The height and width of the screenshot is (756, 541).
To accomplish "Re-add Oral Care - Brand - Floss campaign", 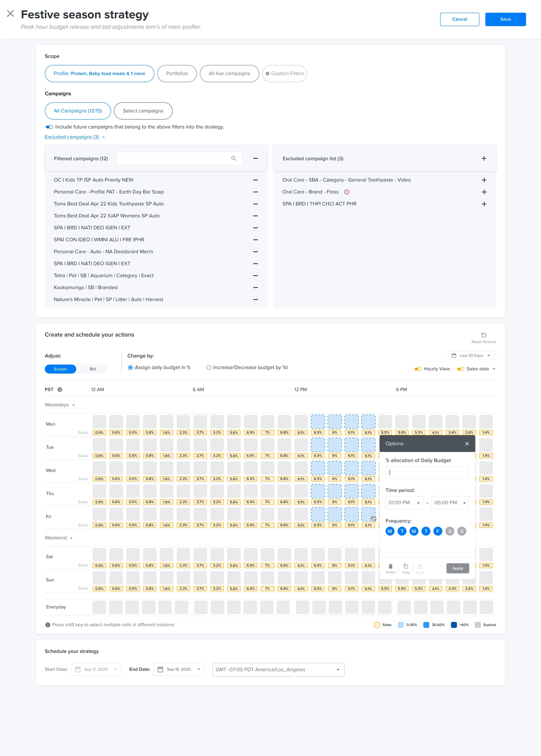I will click(x=484, y=192).
